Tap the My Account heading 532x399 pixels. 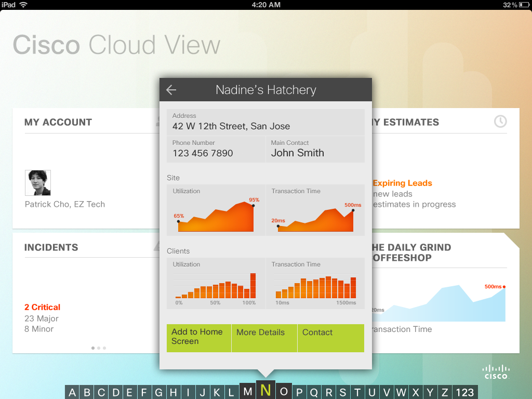58,122
